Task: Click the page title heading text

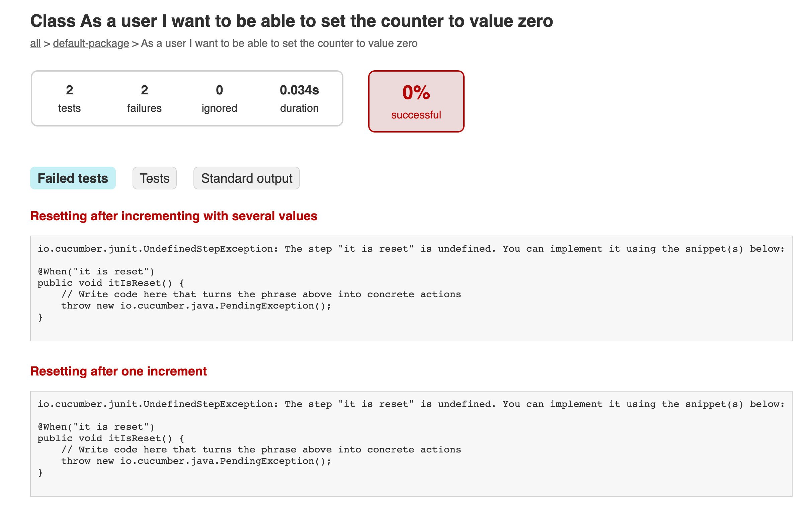Action: click(292, 21)
